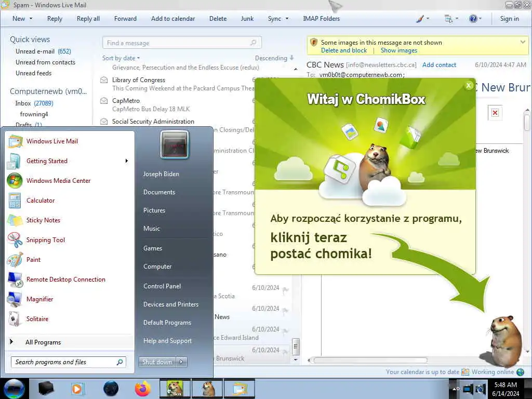
Task: Toggle Descending sort order
Action: click(x=274, y=58)
